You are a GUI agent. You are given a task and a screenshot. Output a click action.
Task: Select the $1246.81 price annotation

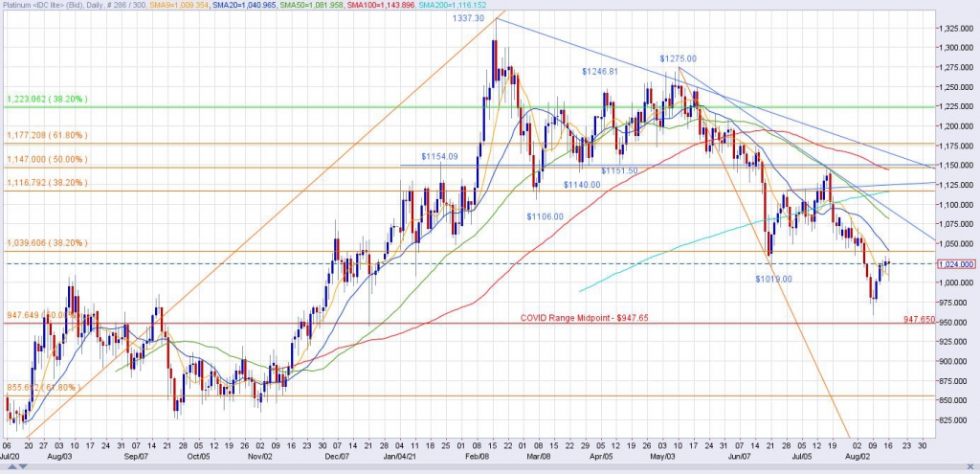coord(600,71)
